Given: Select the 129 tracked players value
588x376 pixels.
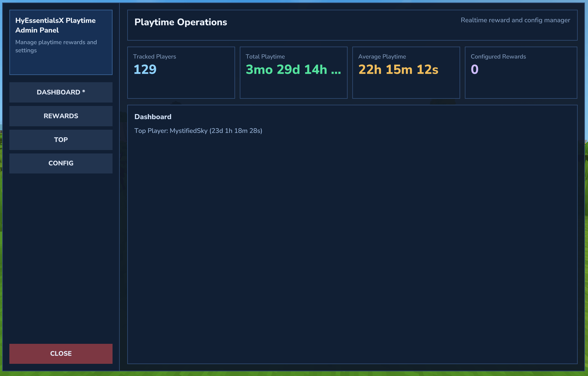Looking at the screenshot, I should tap(145, 69).
